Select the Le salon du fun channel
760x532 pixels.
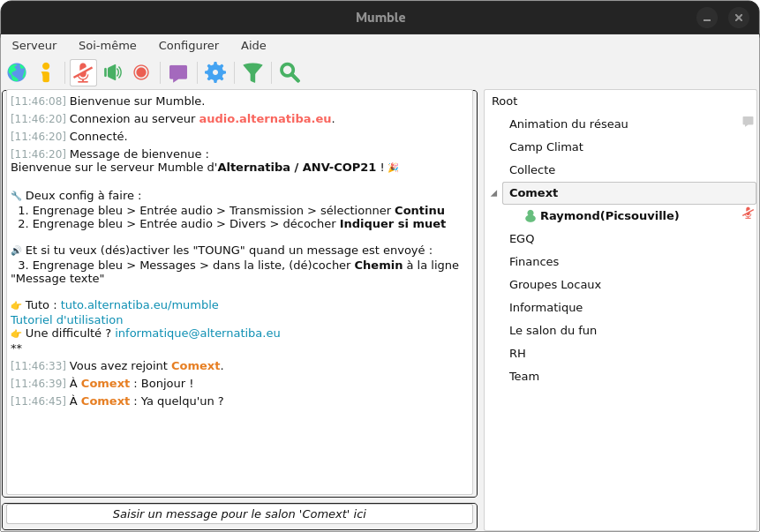[x=553, y=330]
